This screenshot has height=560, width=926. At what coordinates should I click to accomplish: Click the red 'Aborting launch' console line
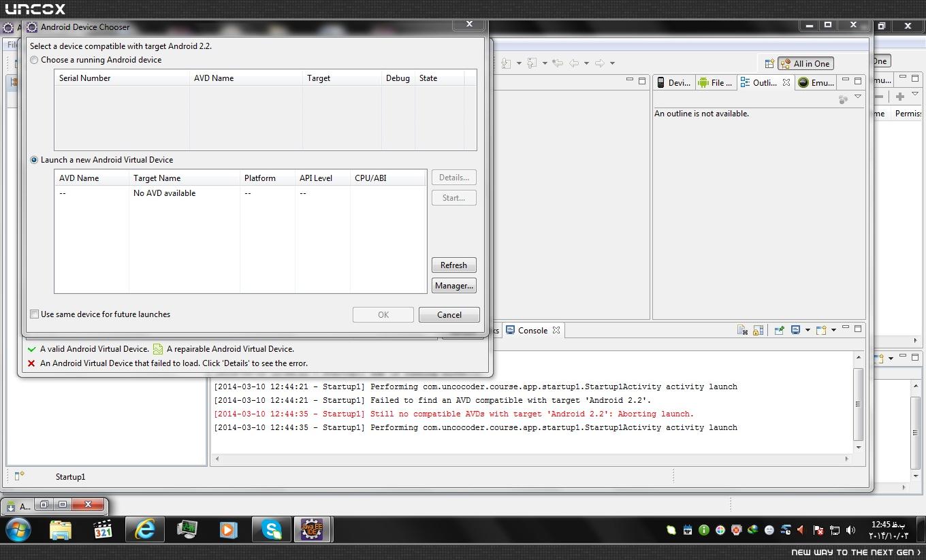453,414
